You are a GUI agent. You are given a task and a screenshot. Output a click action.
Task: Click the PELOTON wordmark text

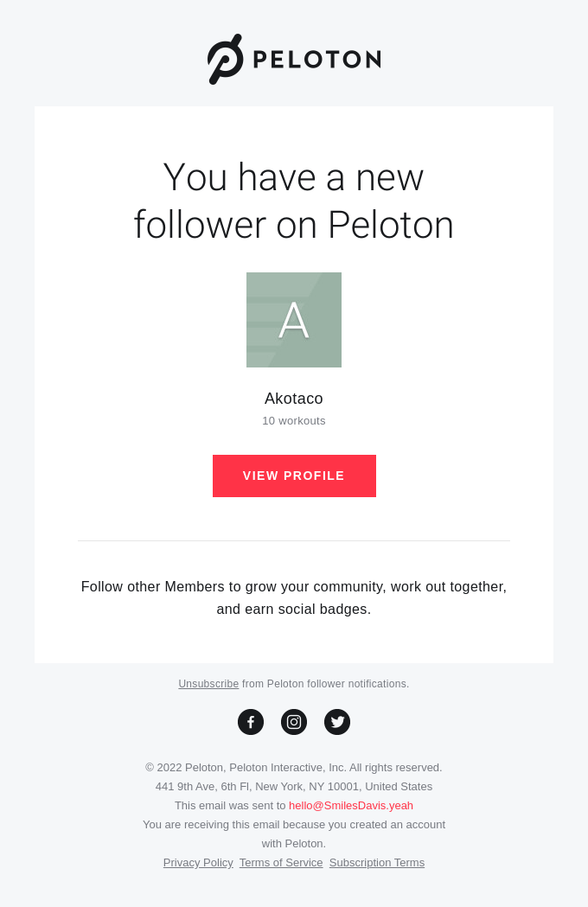point(317,60)
